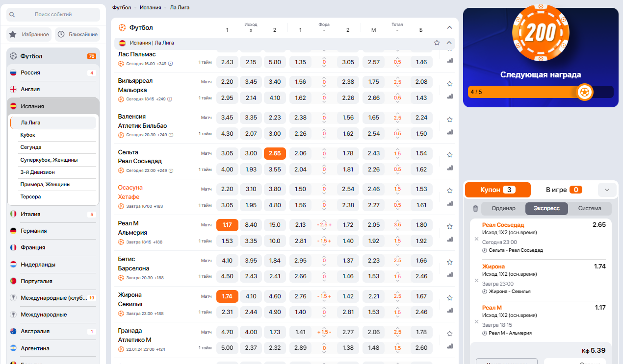
Task: Expand the Италия leagues list
Action: tap(53, 214)
